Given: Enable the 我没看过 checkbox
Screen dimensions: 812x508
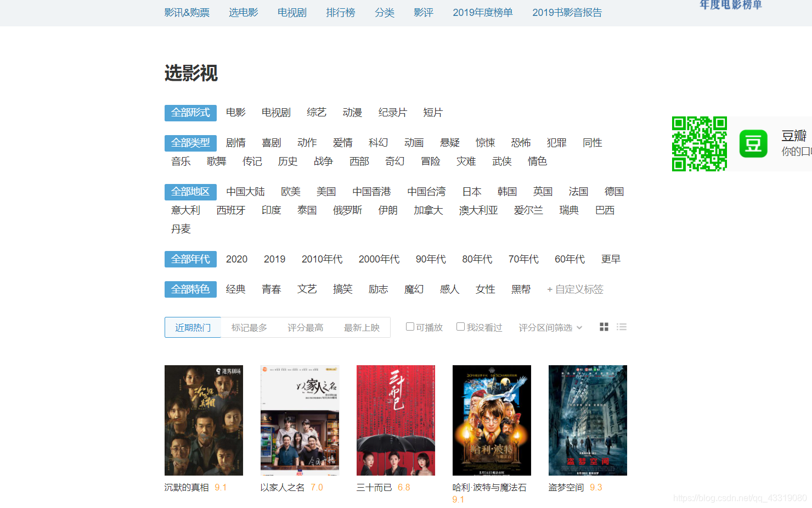Looking at the screenshot, I should (x=460, y=327).
